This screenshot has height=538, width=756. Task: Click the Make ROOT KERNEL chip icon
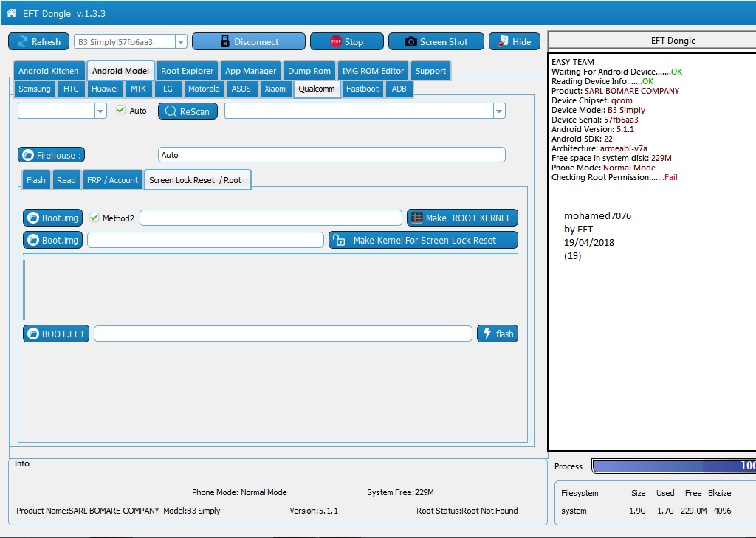point(417,218)
